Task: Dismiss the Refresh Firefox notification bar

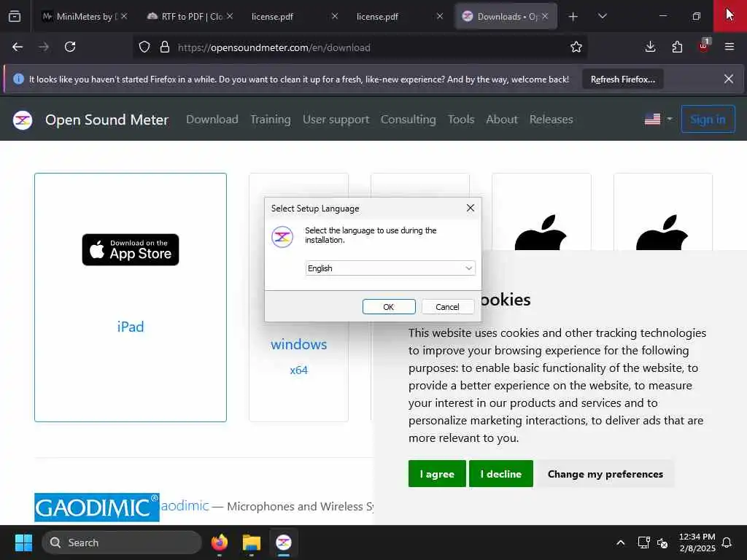Action: pyautogui.click(x=729, y=79)
